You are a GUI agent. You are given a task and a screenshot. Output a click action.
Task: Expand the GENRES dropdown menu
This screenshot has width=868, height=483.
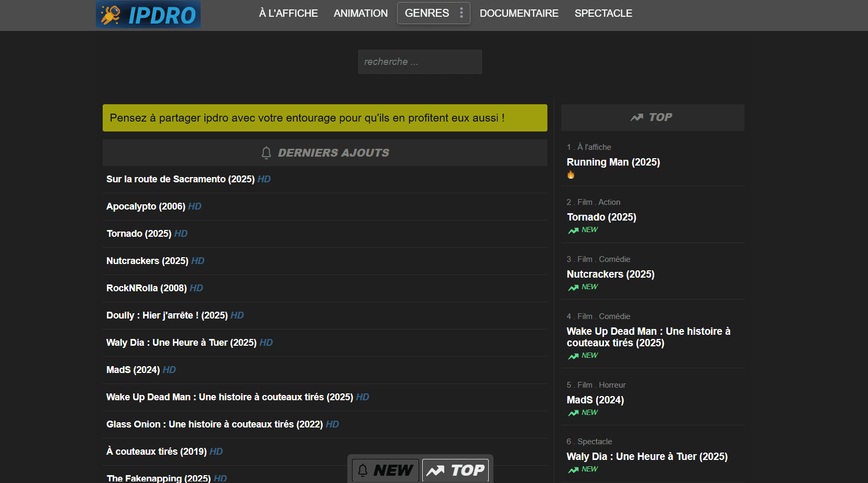[426, 13]
